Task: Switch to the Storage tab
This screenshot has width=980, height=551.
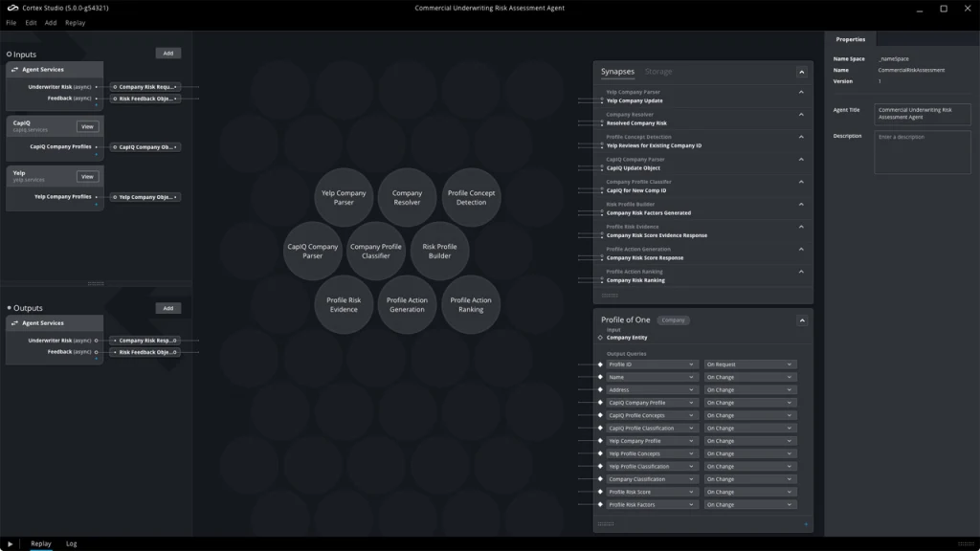Action: [x=658, y=72]
